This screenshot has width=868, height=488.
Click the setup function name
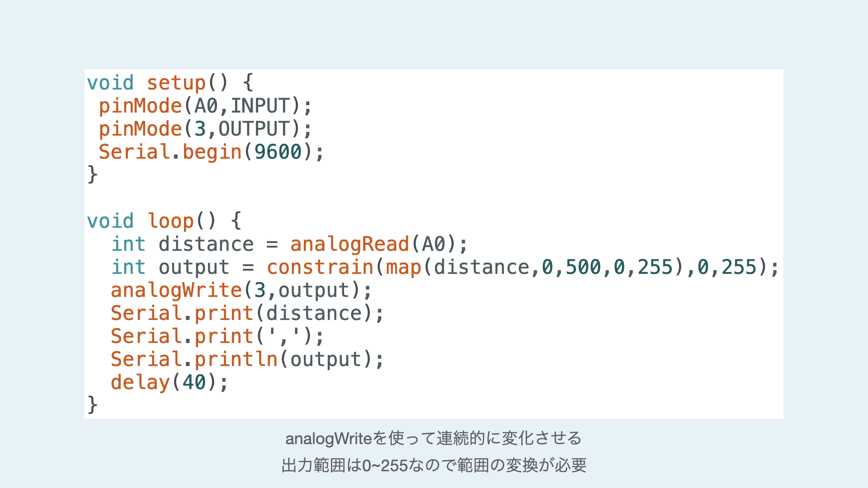176,83
